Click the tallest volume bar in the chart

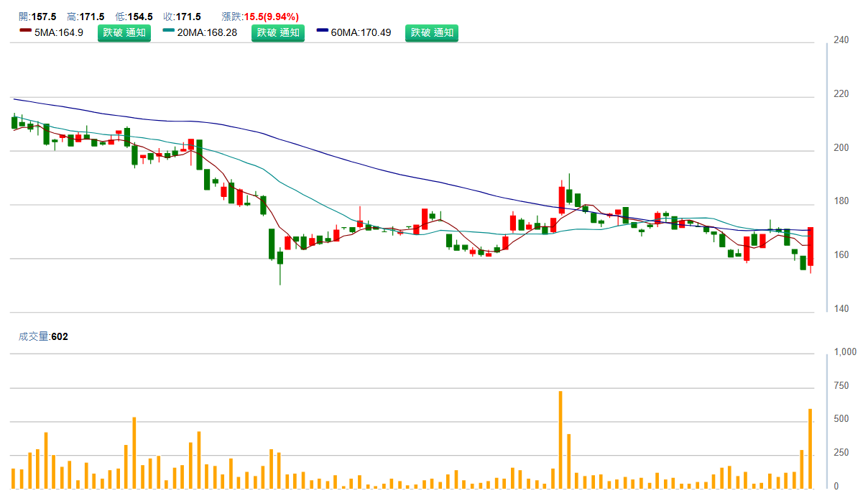click(560, 438)
